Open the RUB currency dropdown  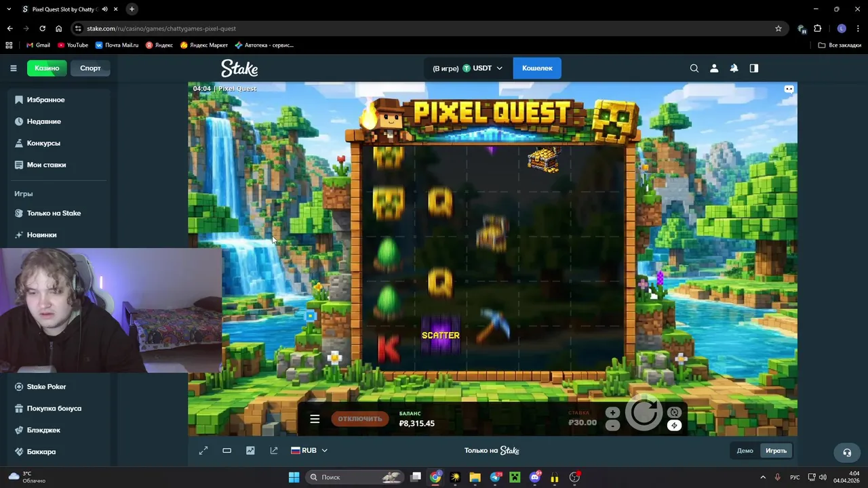coord(309,451)
